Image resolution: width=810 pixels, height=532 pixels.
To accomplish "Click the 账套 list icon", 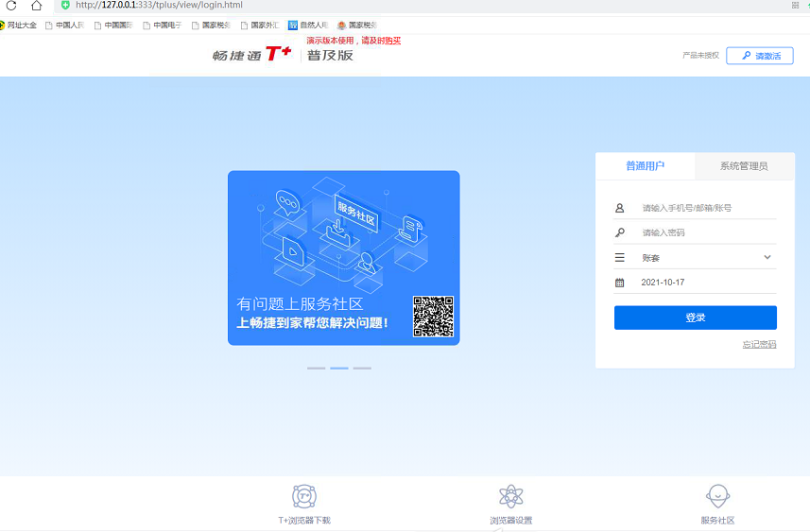I will (x=620, y=257).
